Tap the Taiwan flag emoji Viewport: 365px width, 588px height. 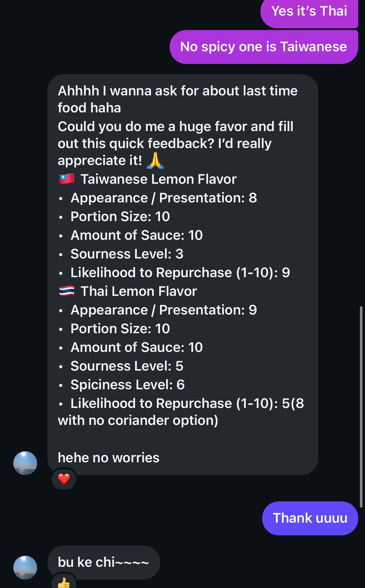pyautogui.click(x=67, y=179)
